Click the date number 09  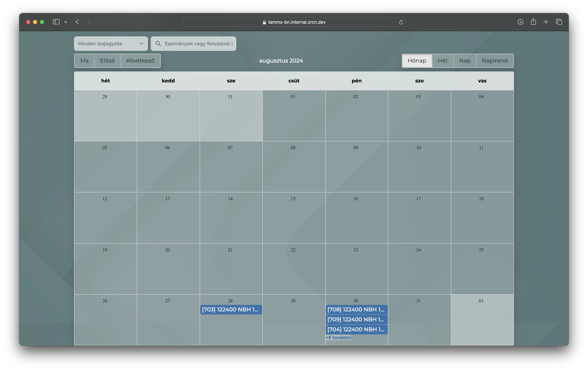[356, 148]
